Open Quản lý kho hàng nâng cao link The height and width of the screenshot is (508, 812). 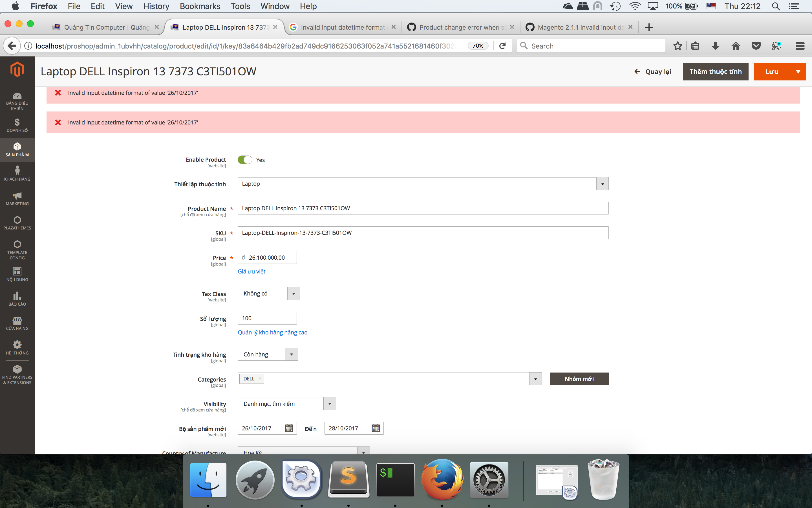[272, 332]
